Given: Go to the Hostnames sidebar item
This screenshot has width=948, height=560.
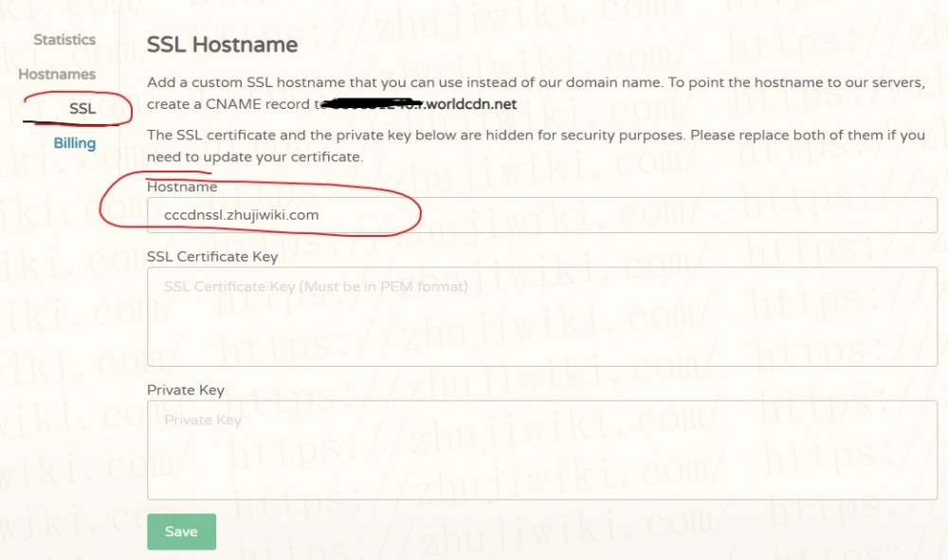Looking at the screenshot, I should pyautogui.click(x=57, y=74).
